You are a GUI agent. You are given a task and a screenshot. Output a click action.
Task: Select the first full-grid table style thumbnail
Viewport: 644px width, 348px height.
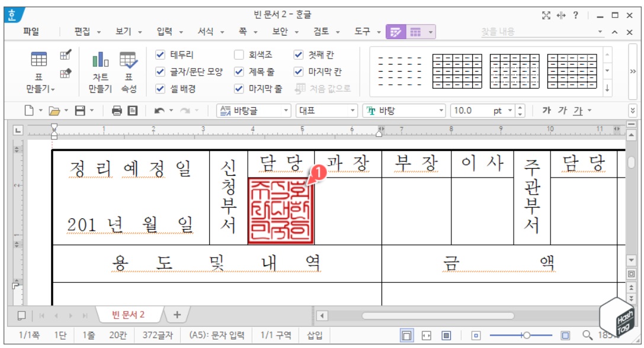[457, 72]
